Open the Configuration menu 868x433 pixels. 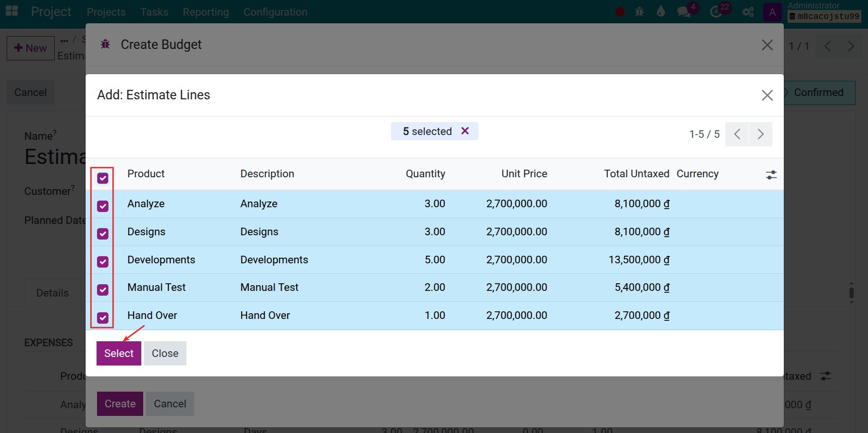coord(275,12)
